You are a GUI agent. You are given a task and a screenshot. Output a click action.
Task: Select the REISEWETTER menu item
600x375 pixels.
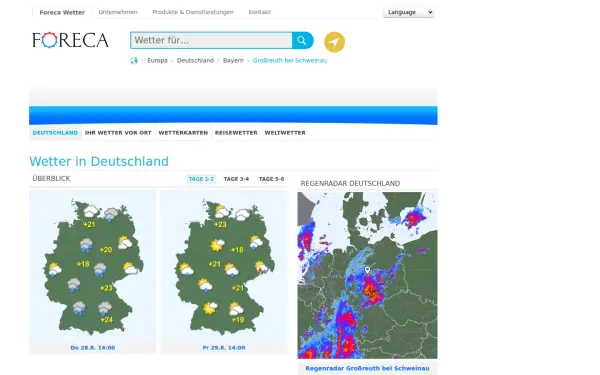point(236,133)
